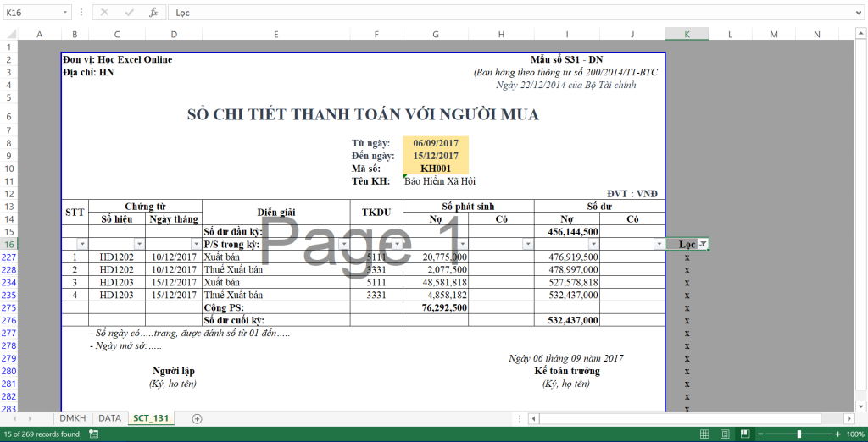Click the Enter checkmark icon in formula bar
868x442 pixels.
[x=130, y=12]
